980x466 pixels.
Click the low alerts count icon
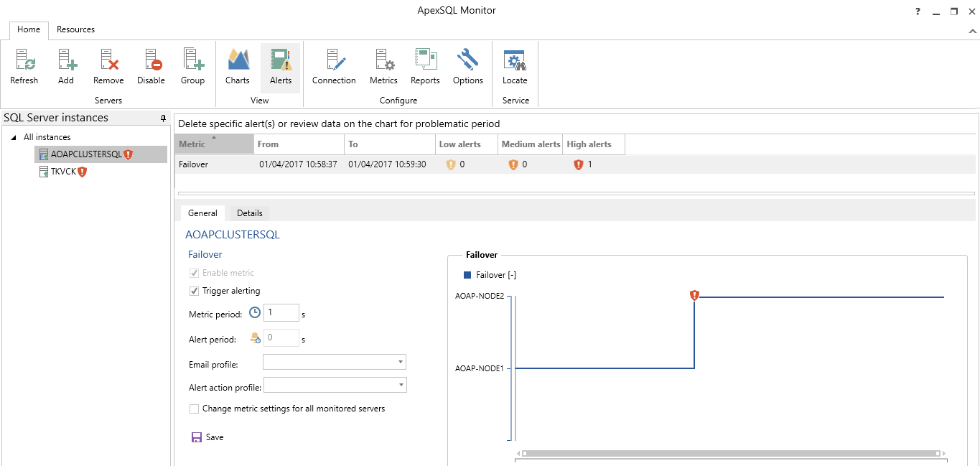pos(451,165)
